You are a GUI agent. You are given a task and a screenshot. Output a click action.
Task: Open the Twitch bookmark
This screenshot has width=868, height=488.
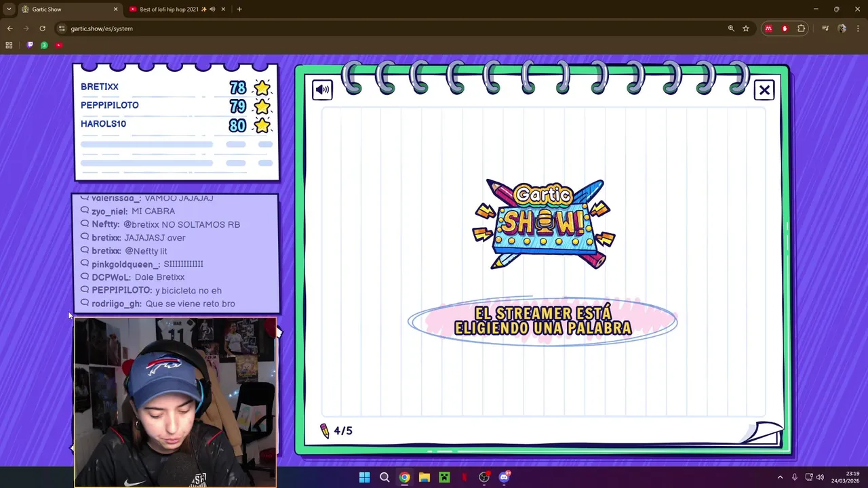(30, 45)
